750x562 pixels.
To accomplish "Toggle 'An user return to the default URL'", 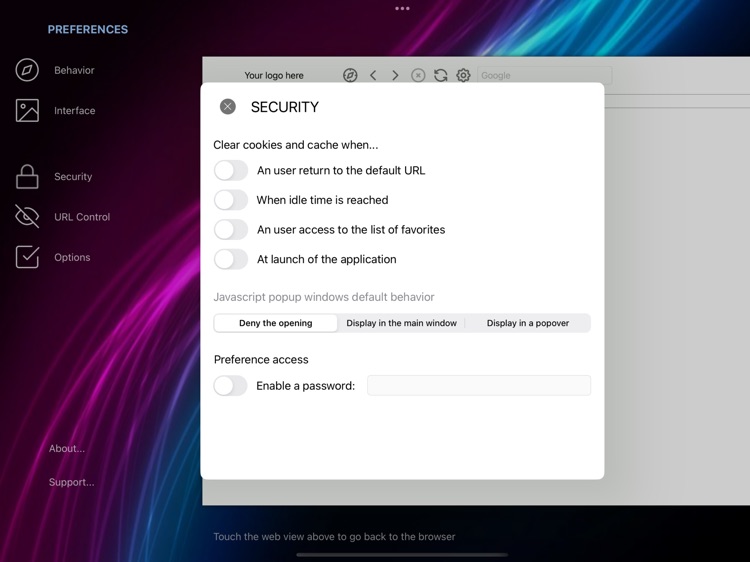I will 231,170.
